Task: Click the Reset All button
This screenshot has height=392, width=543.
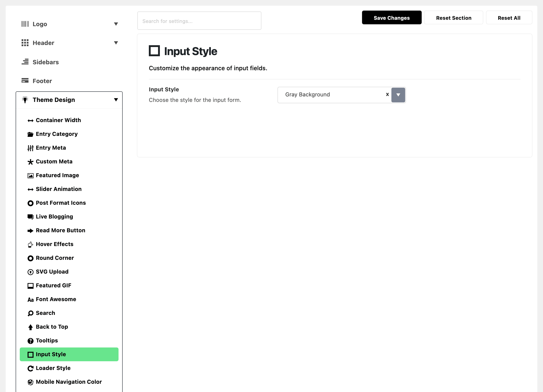Action: click(509, 17)
